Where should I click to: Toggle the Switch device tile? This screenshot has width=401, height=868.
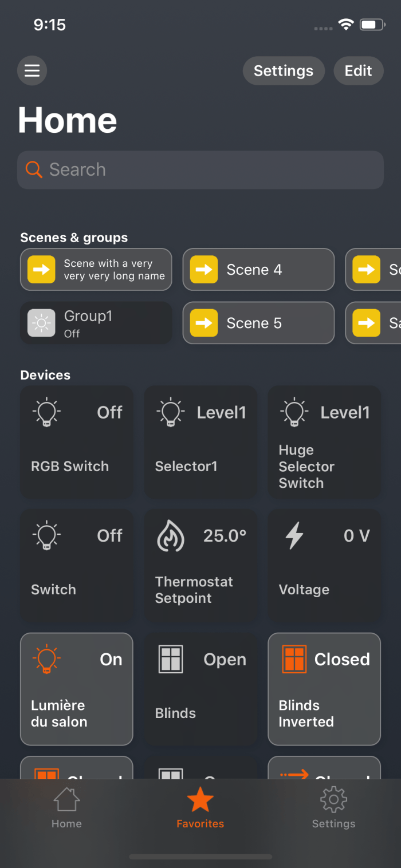[77, 565]
